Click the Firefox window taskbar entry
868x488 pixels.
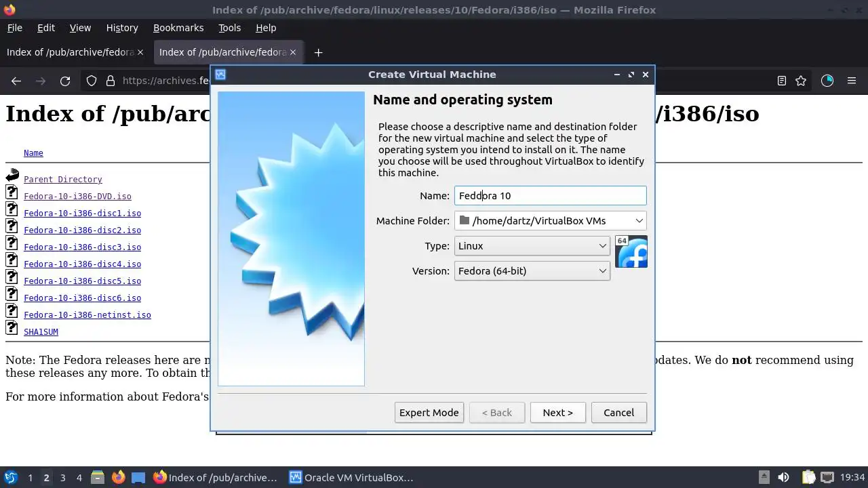click(216, 478)
